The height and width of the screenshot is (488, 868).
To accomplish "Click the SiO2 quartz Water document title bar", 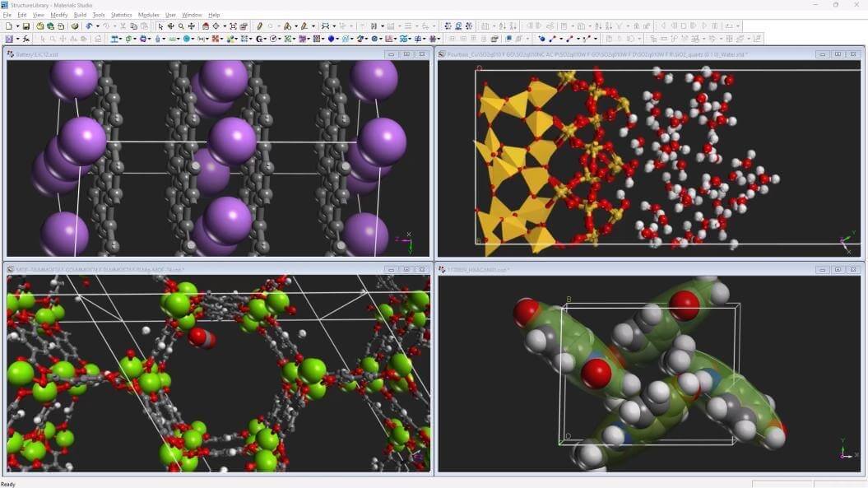I will pos(617,54).
